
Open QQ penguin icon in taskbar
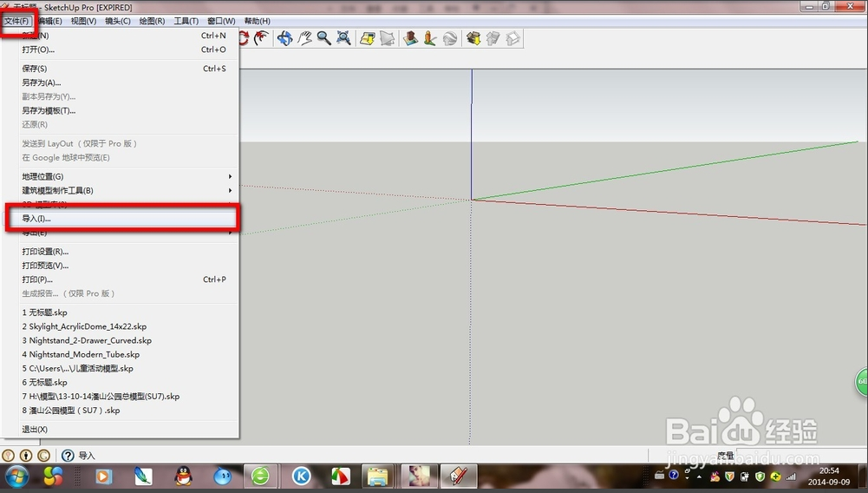[x=183, y=477]
